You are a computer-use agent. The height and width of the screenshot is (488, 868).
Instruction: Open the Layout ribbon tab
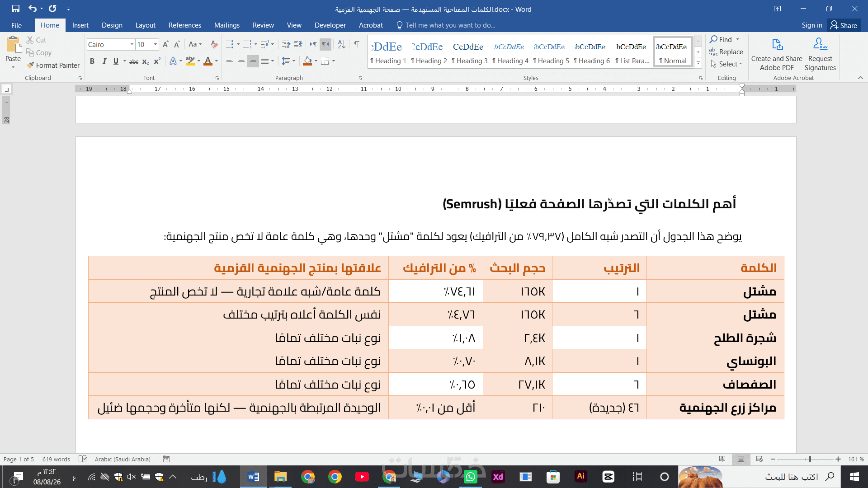click(145, 25)
